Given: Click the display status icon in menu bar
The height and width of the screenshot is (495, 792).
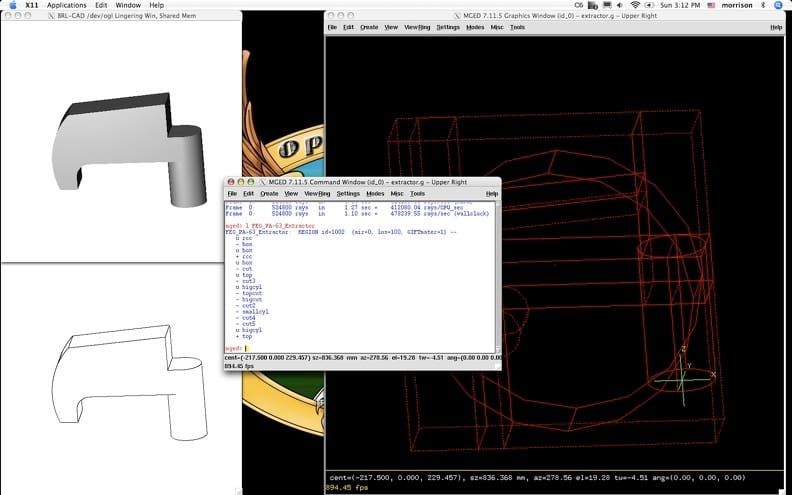Looking at the screenshot, I should point(607,5).
